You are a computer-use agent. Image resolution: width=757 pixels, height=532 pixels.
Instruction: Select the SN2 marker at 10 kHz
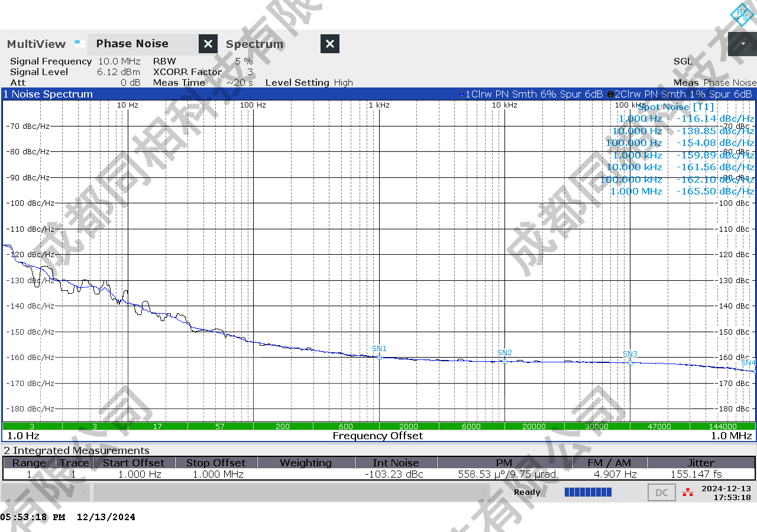coord(504,361)
